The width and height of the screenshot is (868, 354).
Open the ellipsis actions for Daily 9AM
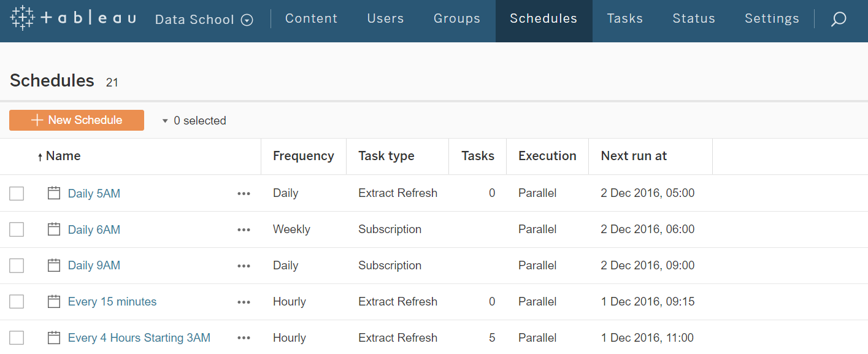244,266
